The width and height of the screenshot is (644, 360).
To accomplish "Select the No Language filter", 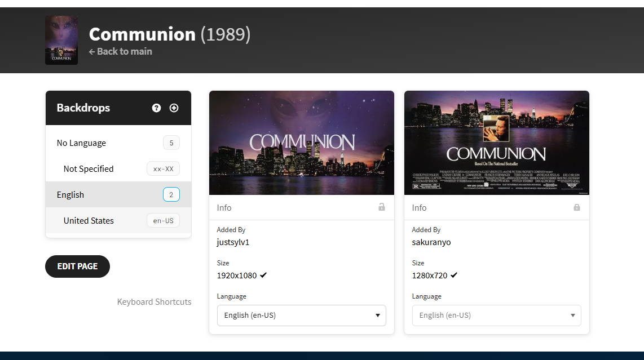I will click(118, 143).
